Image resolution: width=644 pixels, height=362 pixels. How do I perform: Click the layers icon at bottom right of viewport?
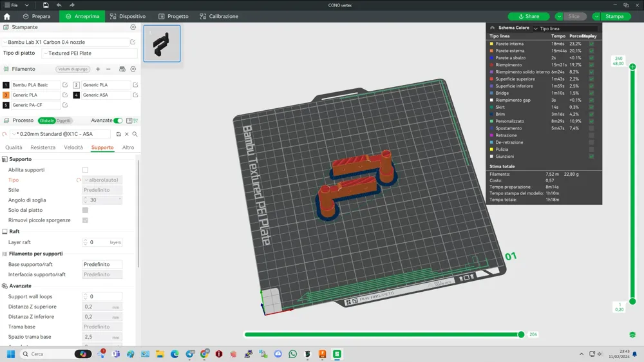[632, 335]
